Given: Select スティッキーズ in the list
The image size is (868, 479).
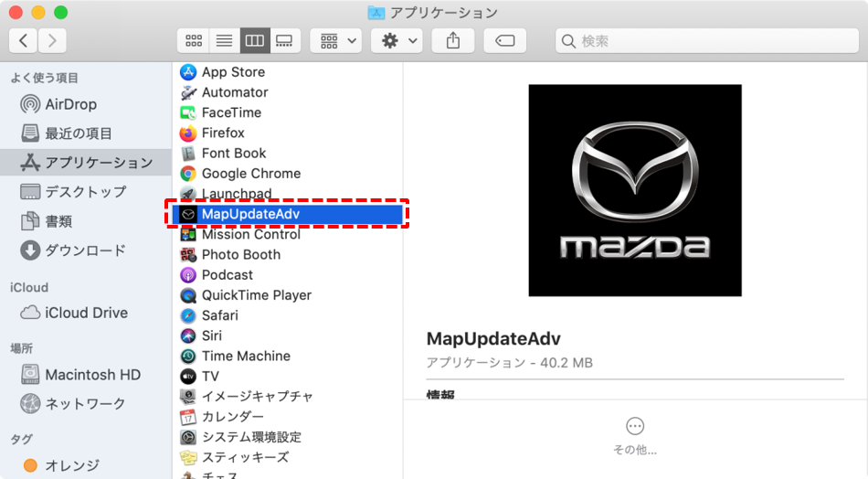Looking at the screenshot, I should click(288, 457).
